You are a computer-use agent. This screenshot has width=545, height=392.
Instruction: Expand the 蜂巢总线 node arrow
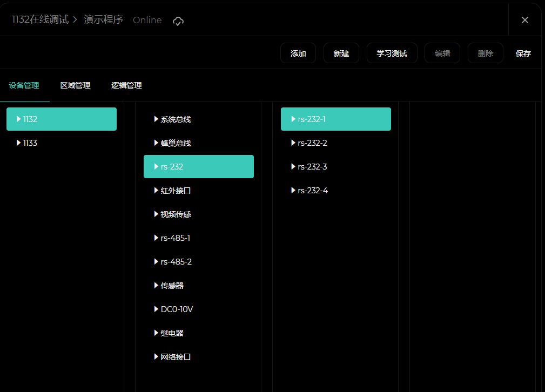tap(156, 143)
